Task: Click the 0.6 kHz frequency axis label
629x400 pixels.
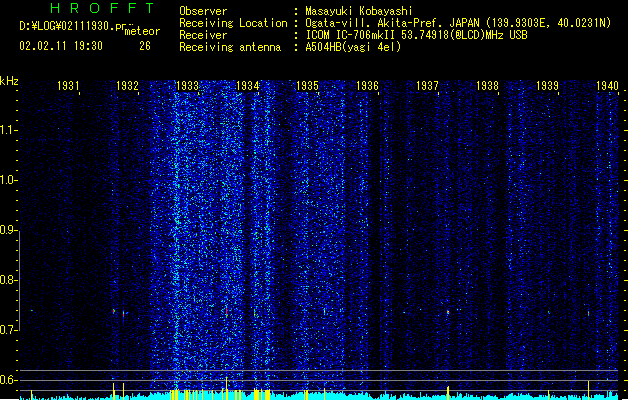Action: tap(8, 380)
